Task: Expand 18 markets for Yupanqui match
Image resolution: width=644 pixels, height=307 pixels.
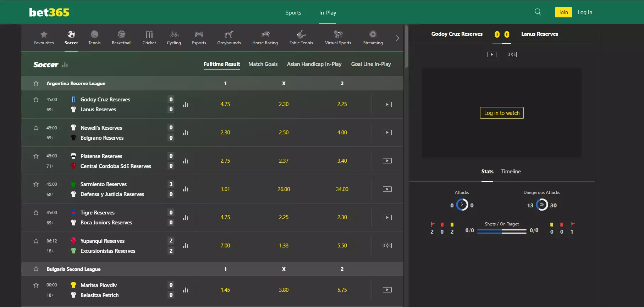Action: [50, 251]
